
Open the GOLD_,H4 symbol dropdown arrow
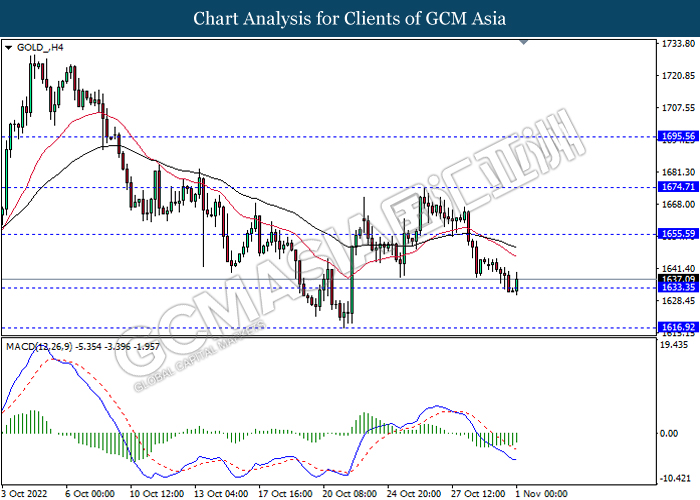tap(8, 48)
